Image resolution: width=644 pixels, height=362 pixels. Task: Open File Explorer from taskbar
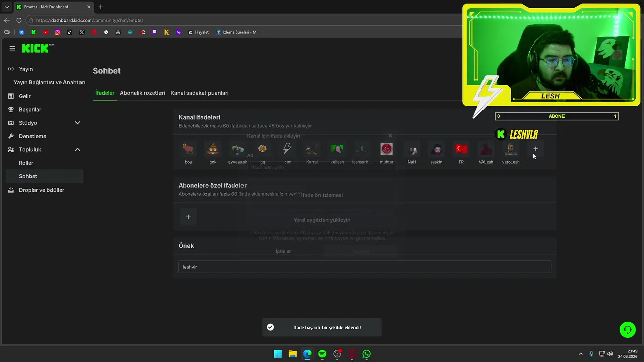[x=292, y=354]
